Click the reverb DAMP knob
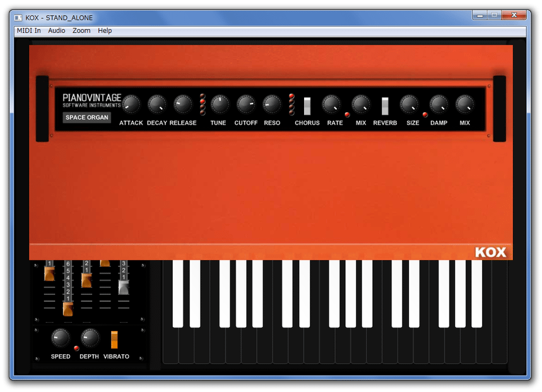This screenshot has width=542, height=392. [x=439, y=105]
